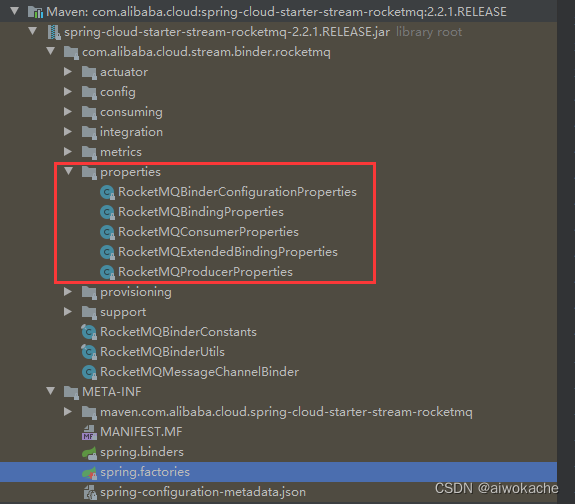Select the spring.binders file
The image size is (575, 504).
tap(142, 452)
